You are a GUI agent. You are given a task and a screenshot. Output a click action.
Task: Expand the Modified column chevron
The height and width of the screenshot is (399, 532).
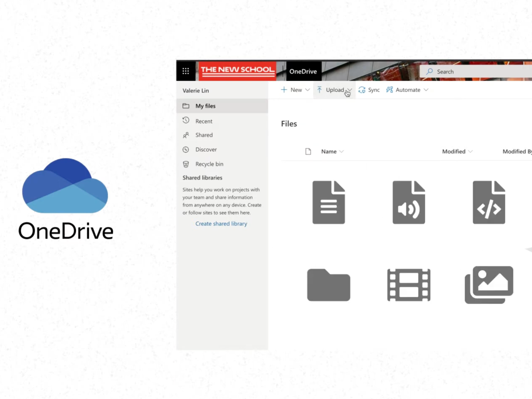470,152
